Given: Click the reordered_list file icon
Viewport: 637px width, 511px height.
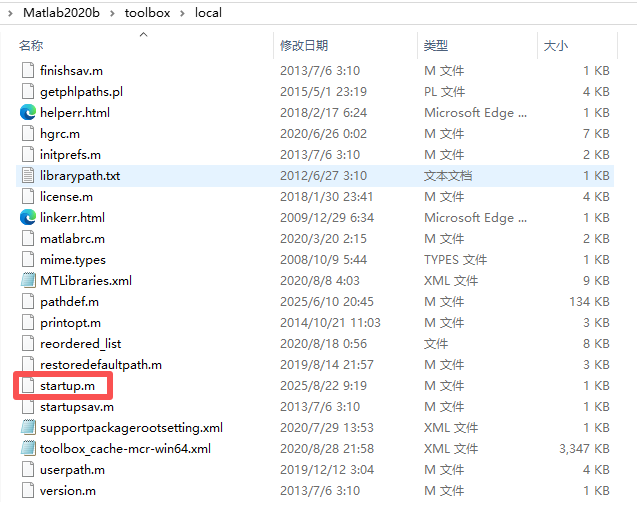Looking at the screenshot, I should coord(28,344).
